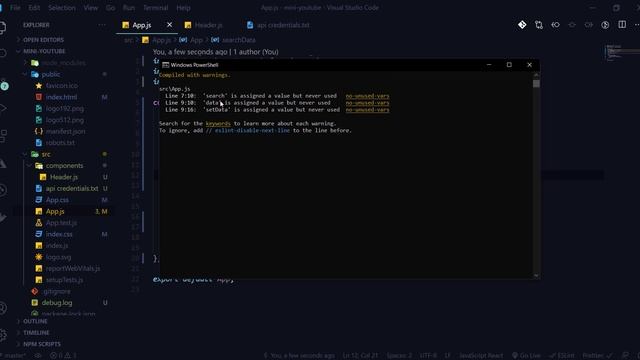Screen dimensions: 640x360
Task: Open the Manage gear icon
Action: point(3,335)
